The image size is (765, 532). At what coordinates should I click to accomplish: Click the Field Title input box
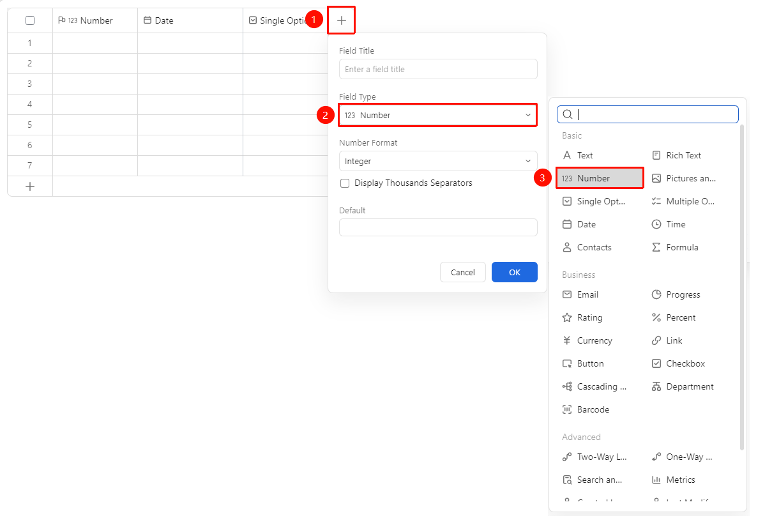[438, 70]
